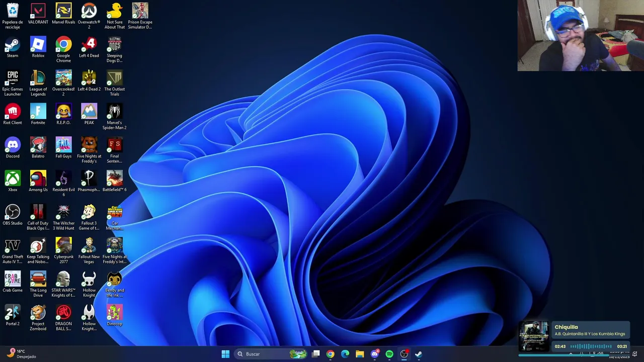Select the League of Legends shortcut
The width and height of the screenshot is (644, 362).
tap(38, 83)
